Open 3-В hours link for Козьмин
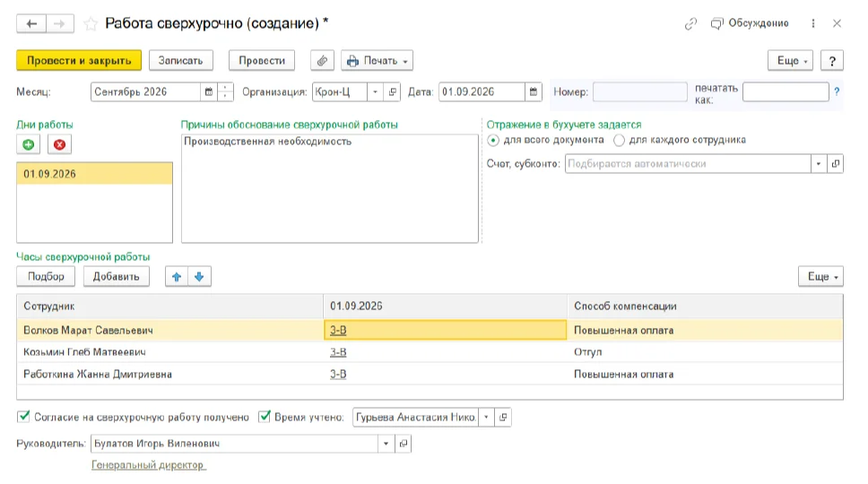 coord(338,352)
